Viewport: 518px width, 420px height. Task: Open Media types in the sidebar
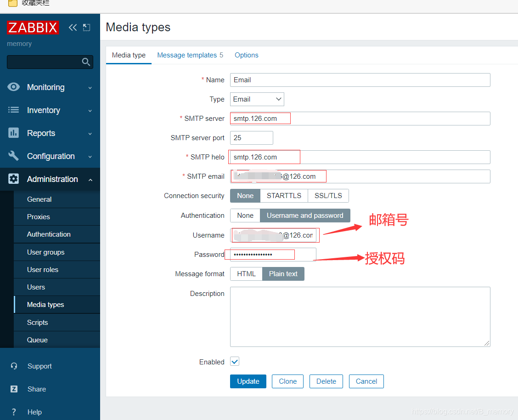point(57,305)
